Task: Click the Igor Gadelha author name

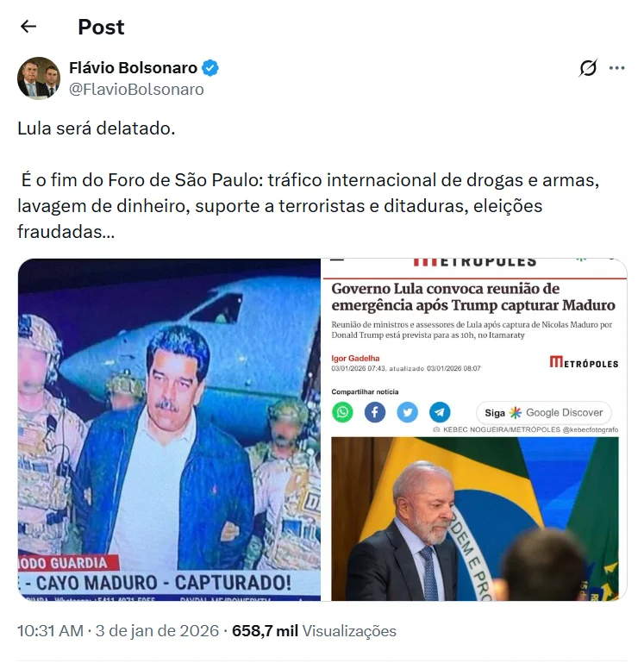Action: click(x=355, y=359)
